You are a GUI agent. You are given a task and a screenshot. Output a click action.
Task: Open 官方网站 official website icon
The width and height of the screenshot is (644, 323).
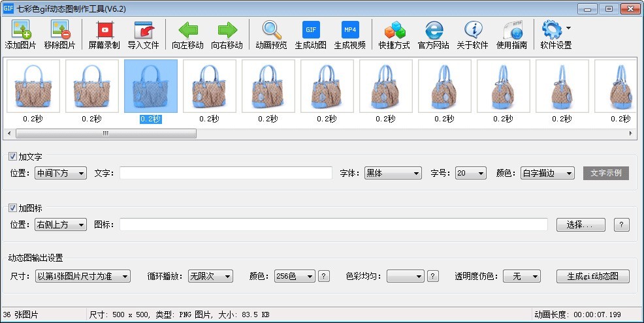pos(434,35)
